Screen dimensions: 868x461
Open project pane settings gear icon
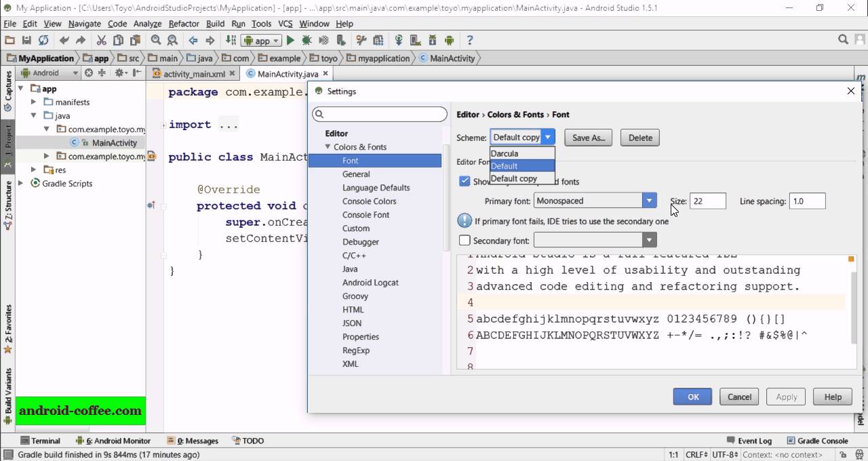121,73
